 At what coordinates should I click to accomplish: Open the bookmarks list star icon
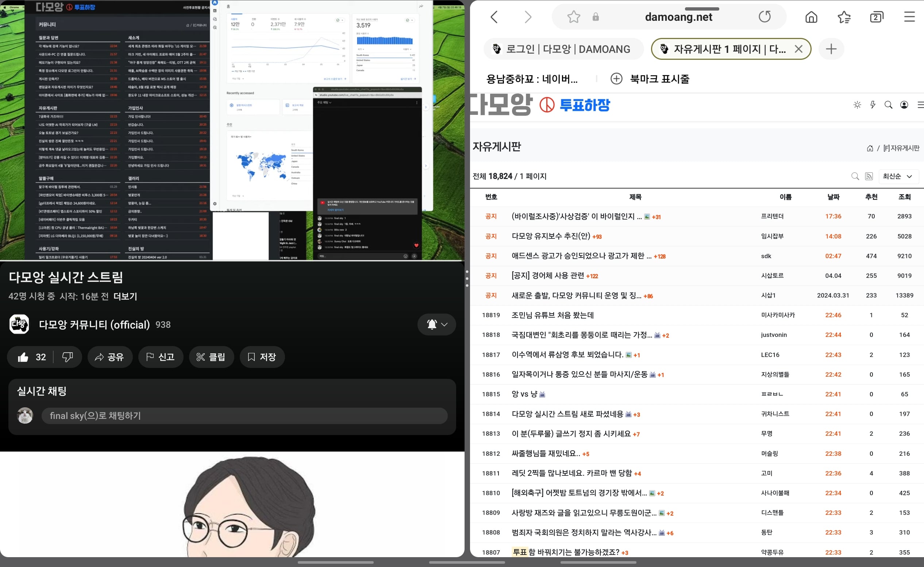844,17
